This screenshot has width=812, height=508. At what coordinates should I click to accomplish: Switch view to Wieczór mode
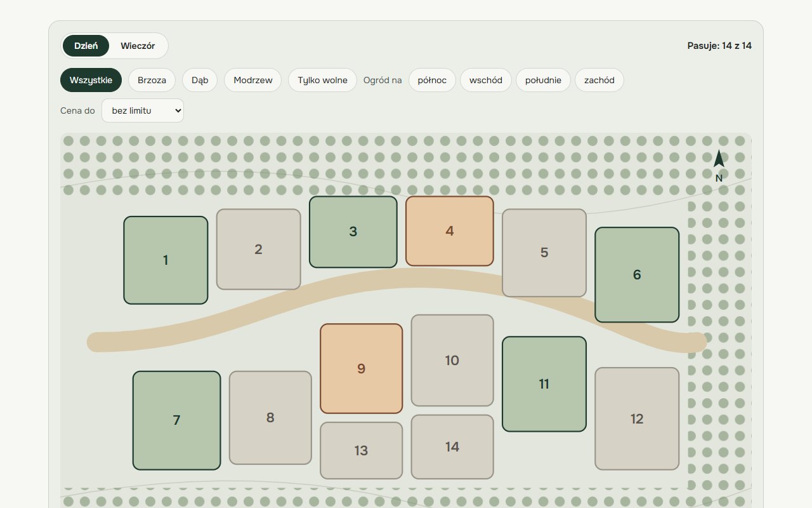click(138, 46)
